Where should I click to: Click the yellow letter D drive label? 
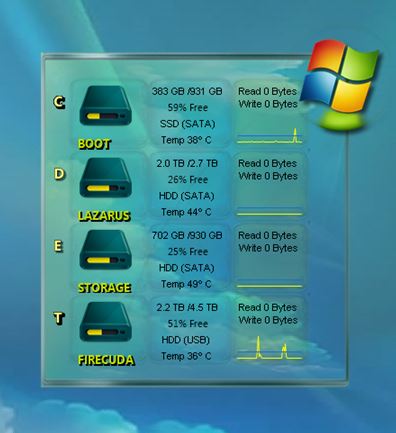tap(59, 174)
